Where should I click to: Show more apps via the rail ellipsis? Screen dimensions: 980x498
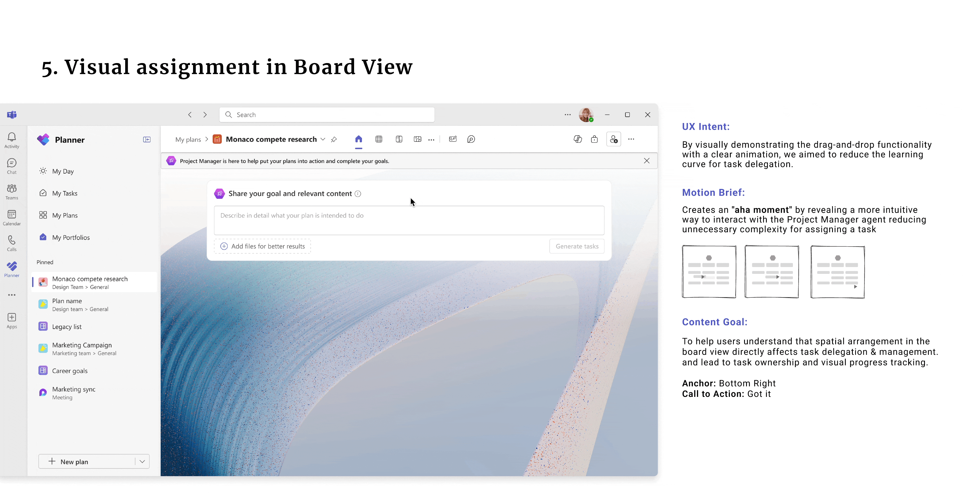12,295
